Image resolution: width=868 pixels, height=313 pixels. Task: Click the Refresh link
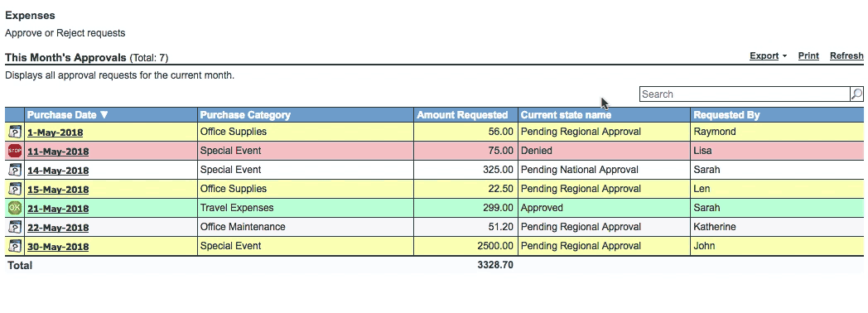point(846,55)
